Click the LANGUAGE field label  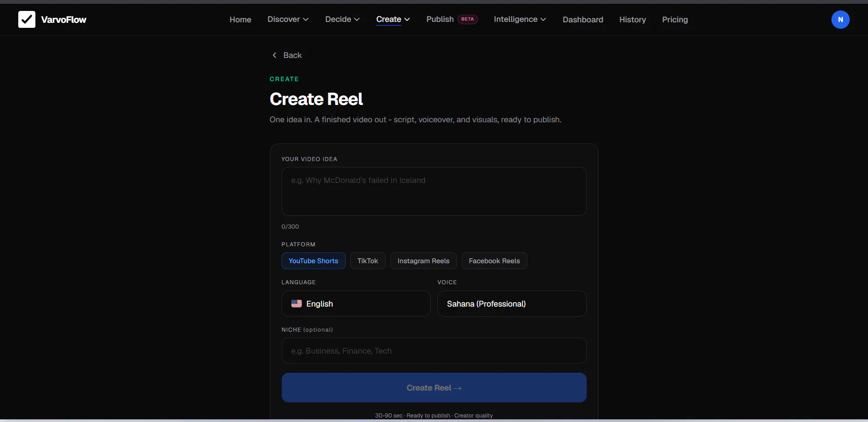click(x=298, y=282)
